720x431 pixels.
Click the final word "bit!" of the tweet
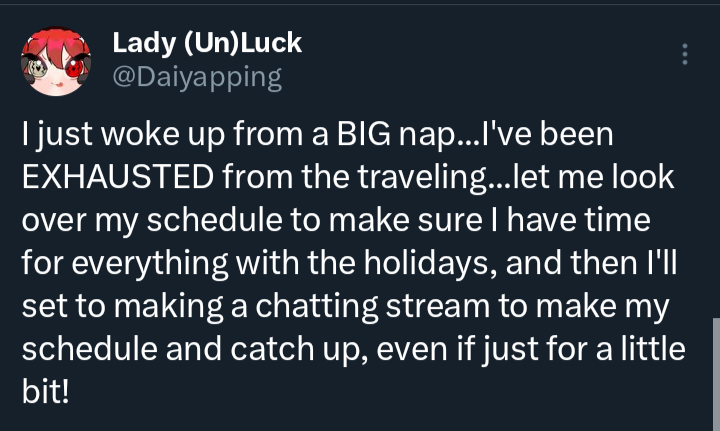(x=46, y=389)
